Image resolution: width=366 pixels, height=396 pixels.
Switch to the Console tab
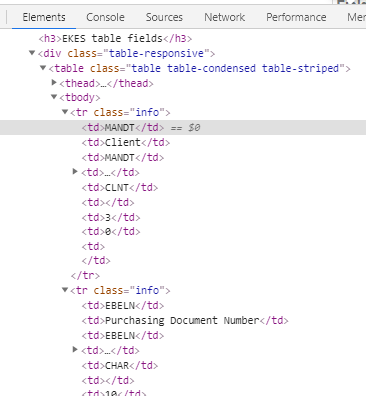tap(105, 17)
